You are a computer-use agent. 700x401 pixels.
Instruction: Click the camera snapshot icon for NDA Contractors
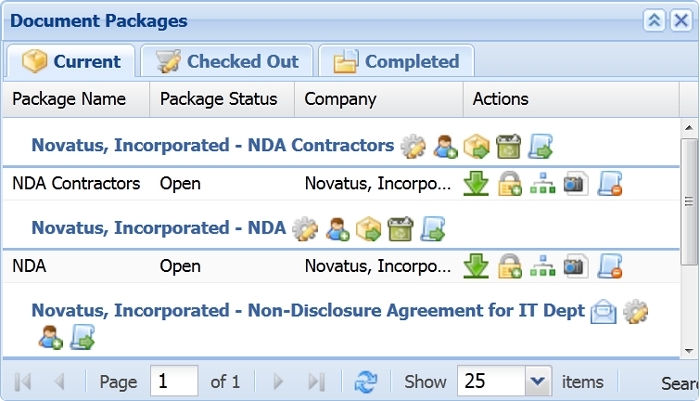click(575, 184)
